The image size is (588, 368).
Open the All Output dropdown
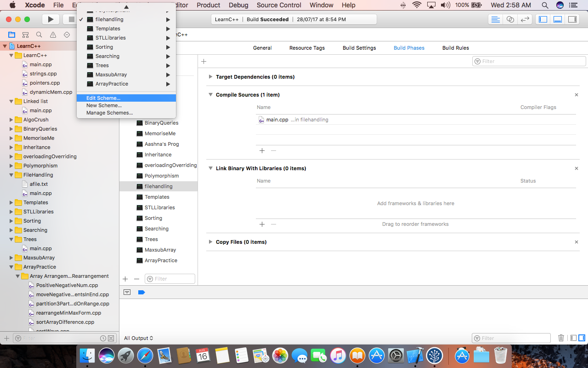[138, 338]
